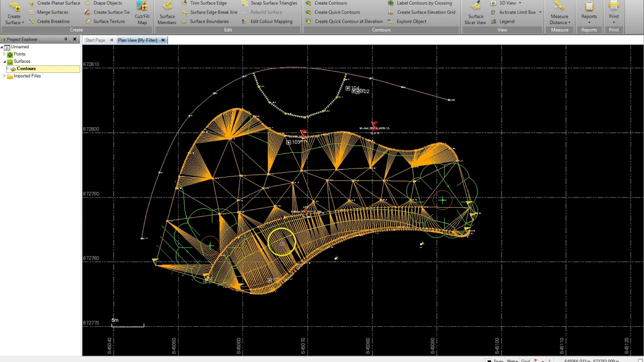644x362 pixels.
Task: Open Surface Texture option
Action: point(105,22)
